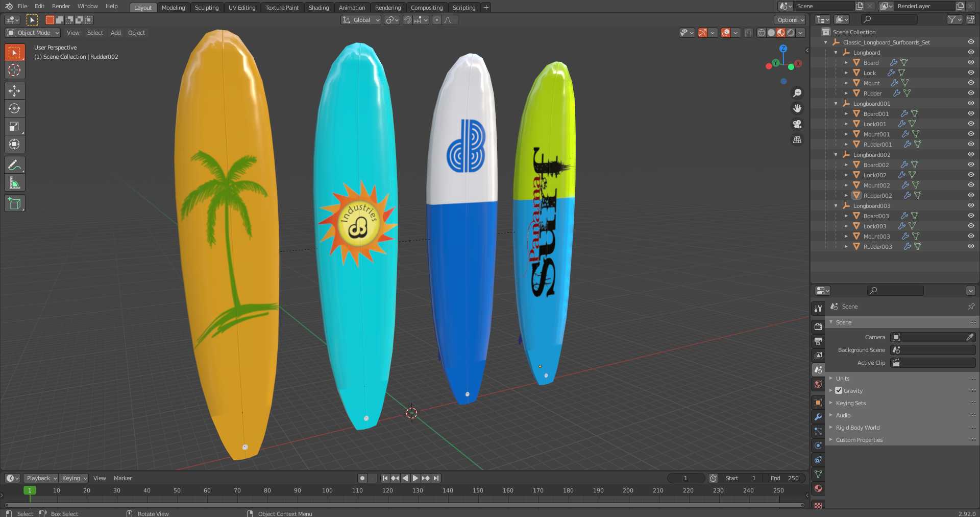
Task: Play animation in reverse
Action: (x=405, y=478)
